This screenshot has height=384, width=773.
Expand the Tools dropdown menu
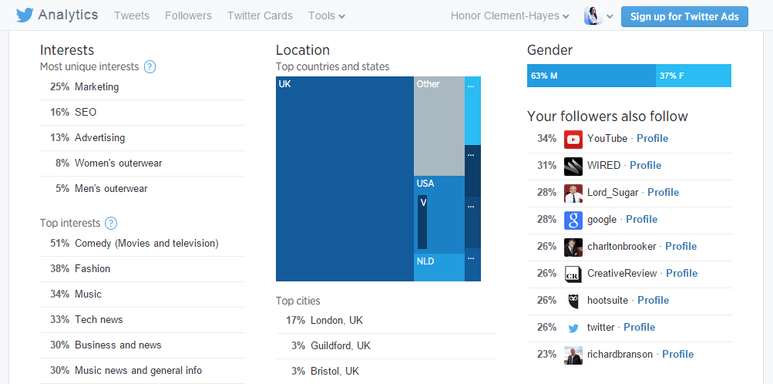click(326, 16)
